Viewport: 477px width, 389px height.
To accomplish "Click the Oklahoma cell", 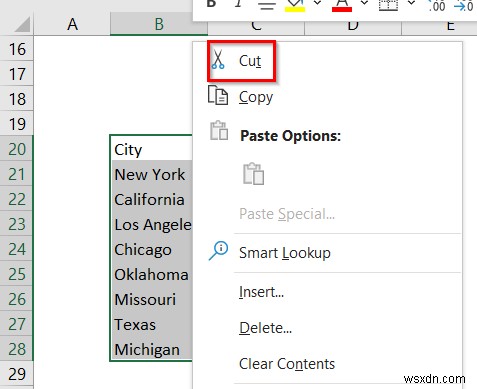I will pos(152,274).
